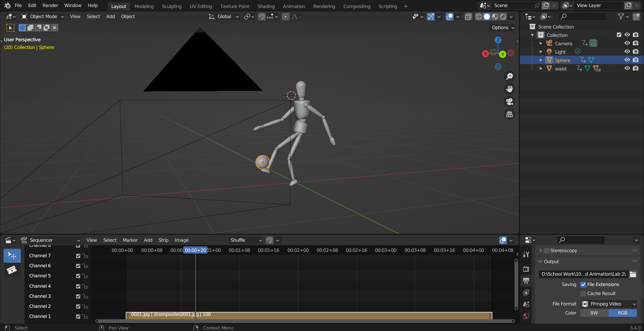Open the Render menu in the top bar
Image resolution: width=644 pixels, height=331 pixels.
coord(50,5)
